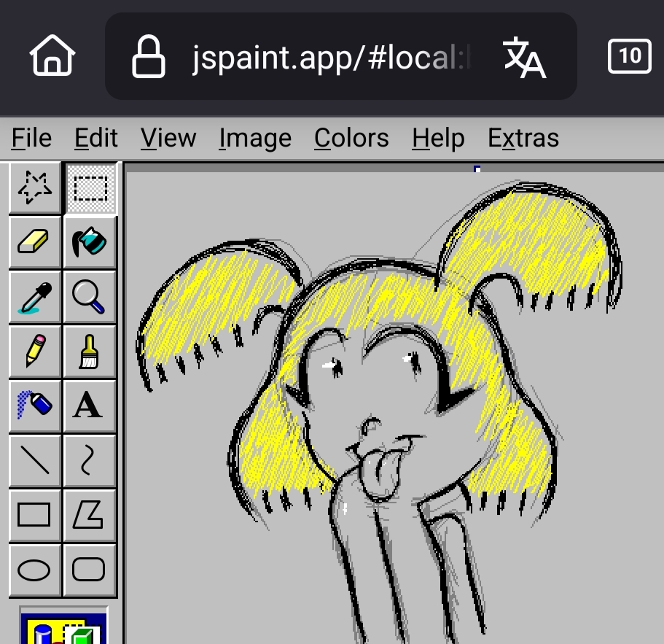Choose the Ellipse tool
Screen dimensions: 664x644
[35, 570]
